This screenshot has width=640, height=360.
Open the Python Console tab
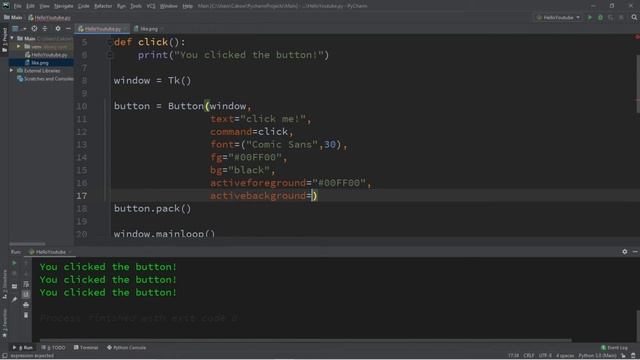coord(126,348)
